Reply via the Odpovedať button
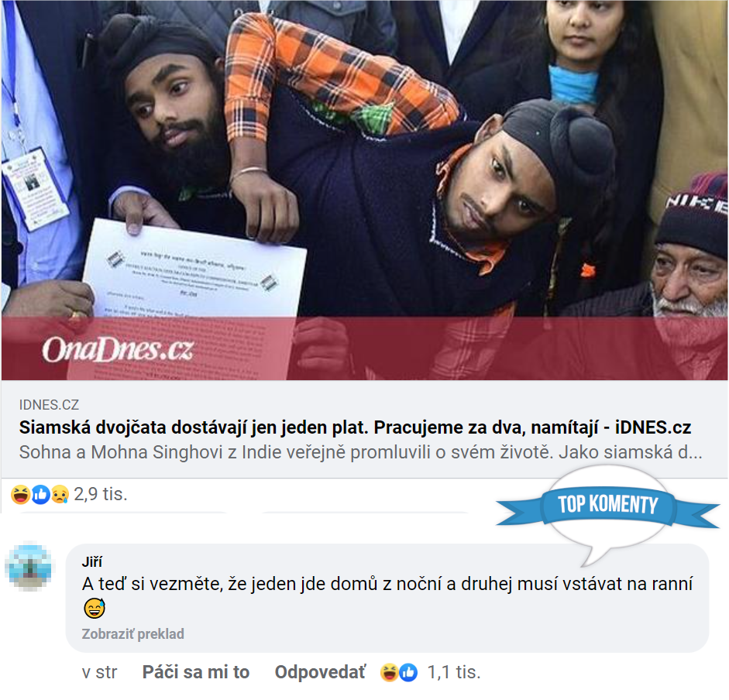This screenshot has height=700, width=729. (x=320, y=672)
